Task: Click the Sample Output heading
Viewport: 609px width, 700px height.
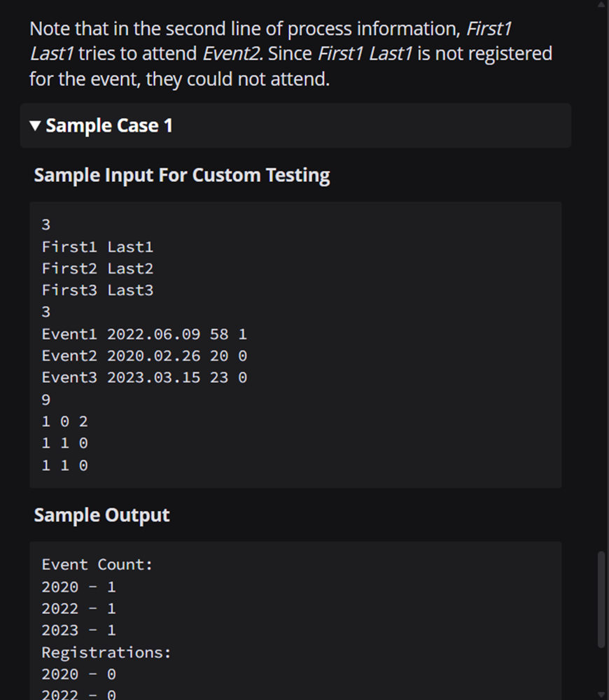Action: 101,515
